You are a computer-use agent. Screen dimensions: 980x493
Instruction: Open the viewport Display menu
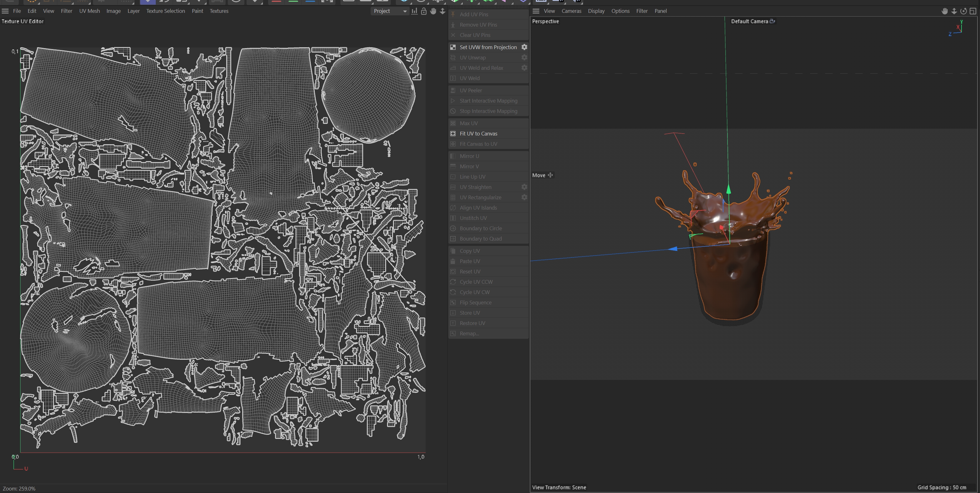[x=596, y=11]
